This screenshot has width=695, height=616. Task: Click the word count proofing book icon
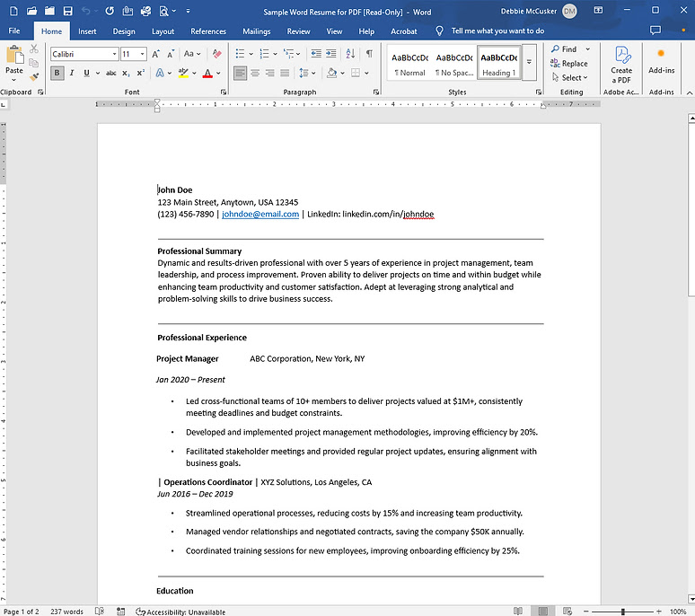100,612
